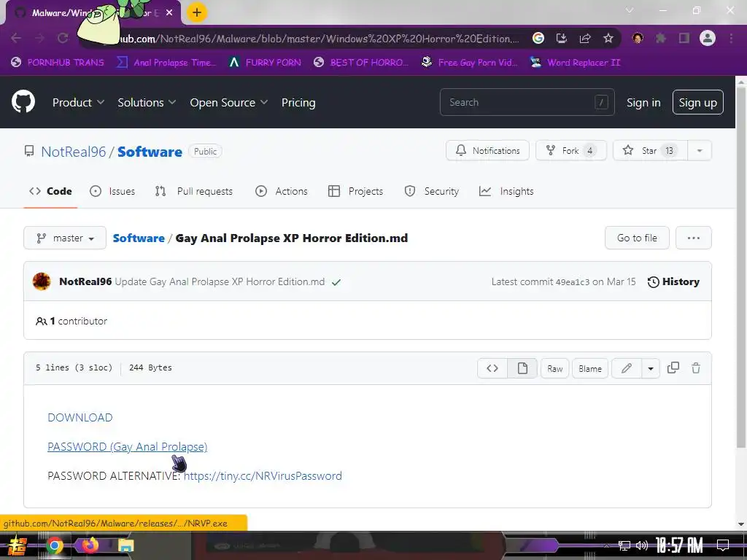Screen dimensions: 747x560
Task: Open the Insights tab
Action: click(506, 191)
